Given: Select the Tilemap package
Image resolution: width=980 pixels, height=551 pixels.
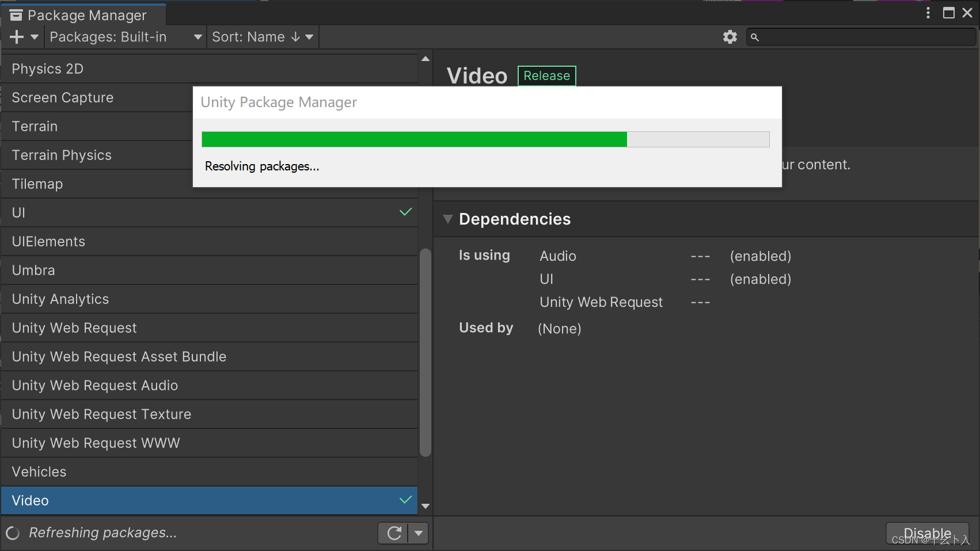Looking at the screenshot, I should pyautogui.click(x=97, y=184).
